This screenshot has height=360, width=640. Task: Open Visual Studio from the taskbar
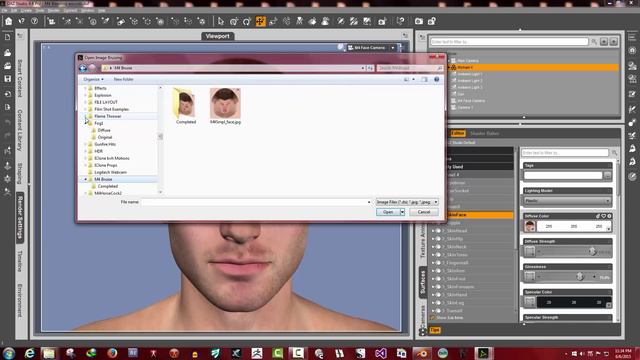380,353
